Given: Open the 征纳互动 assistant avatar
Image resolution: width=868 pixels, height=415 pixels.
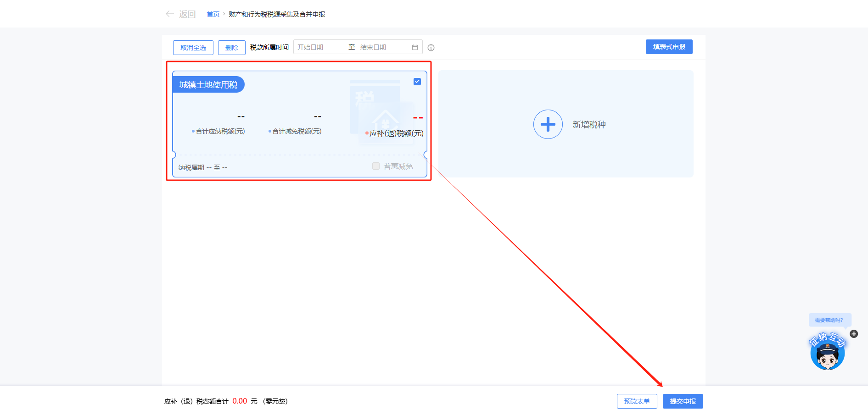Looking at the screenshot, I should pos(828,352).
